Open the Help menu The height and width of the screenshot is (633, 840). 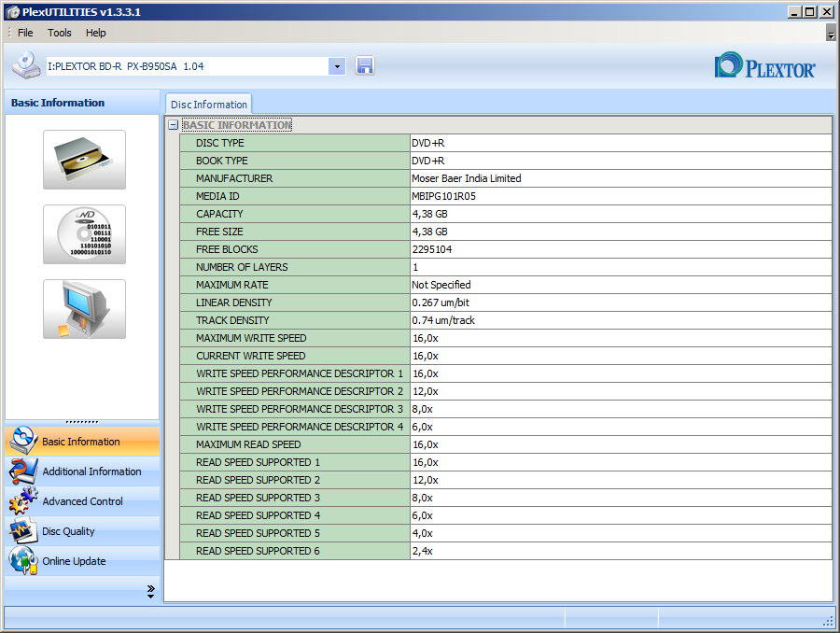pos(96,33)
